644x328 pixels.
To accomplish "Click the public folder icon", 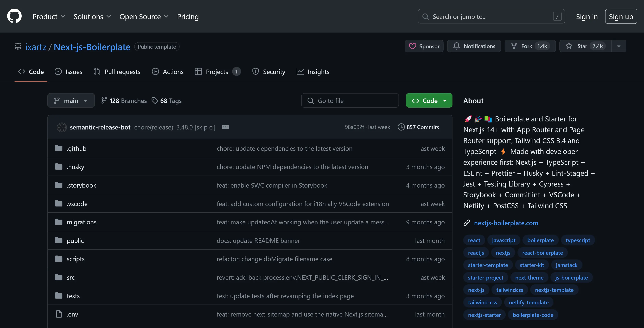I will click(59, 240).
